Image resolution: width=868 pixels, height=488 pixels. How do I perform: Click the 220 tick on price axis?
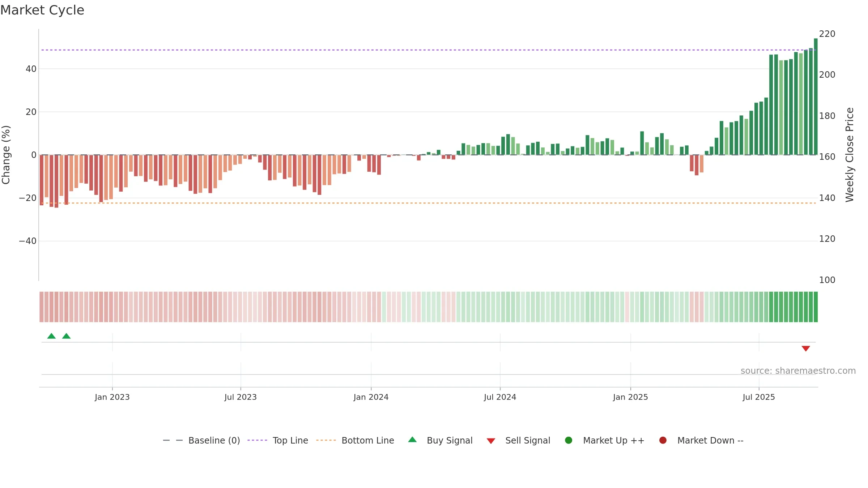point(827,34)
